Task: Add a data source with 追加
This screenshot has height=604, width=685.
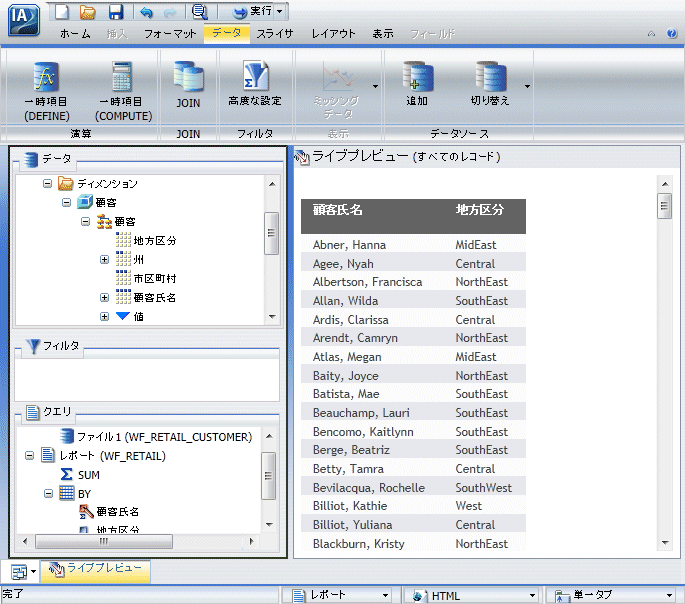Action: [417, 84]
